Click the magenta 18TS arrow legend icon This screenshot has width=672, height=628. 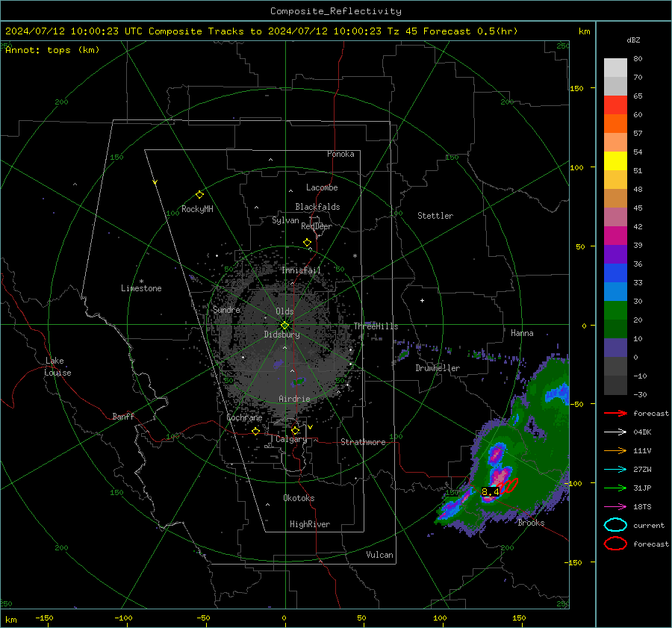pos(615,507)
